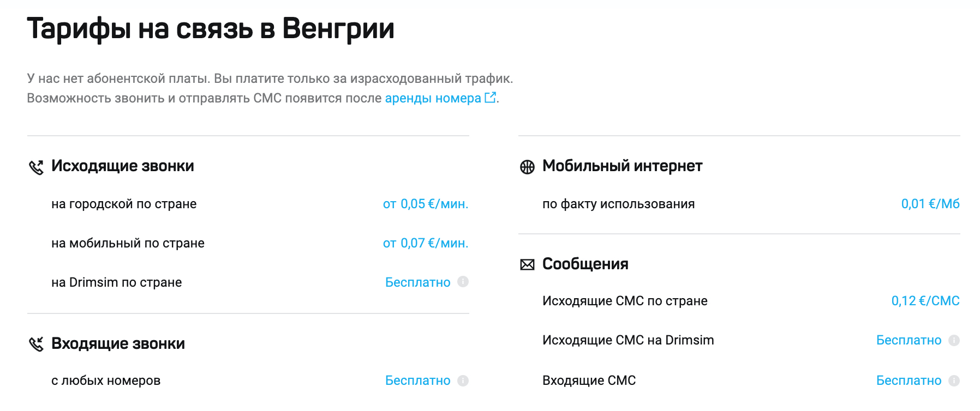Click the messages envelope icon
The image size is (980, 411).
point(527,265)
